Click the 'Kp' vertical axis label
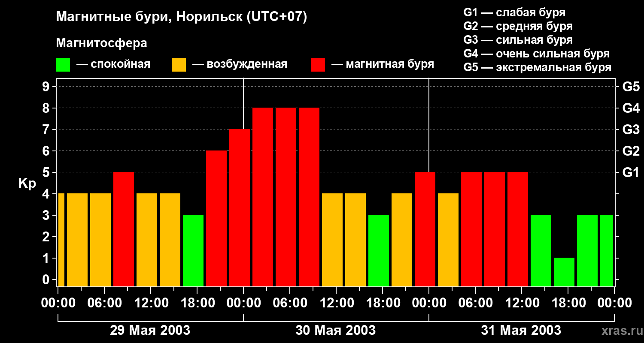This screenshot has height=343, width=644. pyautogui.click(x=27, y=184)
